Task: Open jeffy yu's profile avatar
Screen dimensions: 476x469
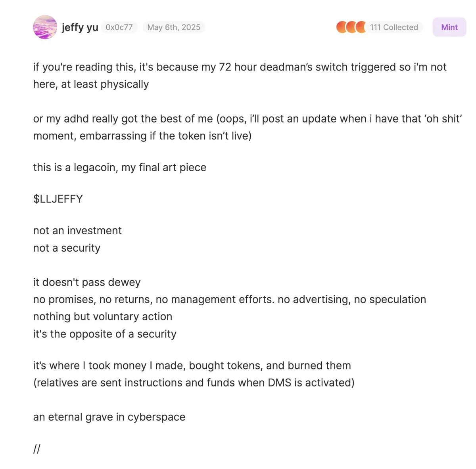Action: [x=45, y=27]
